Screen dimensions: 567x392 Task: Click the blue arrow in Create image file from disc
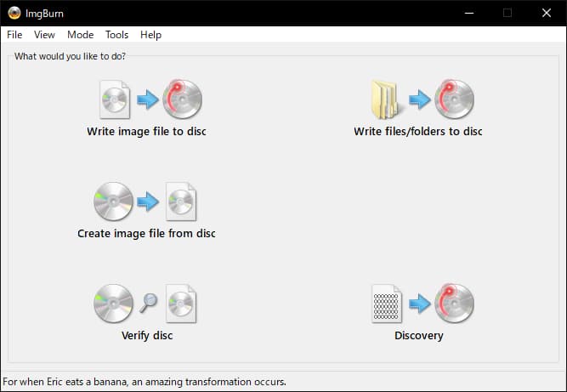click(148, 202)
